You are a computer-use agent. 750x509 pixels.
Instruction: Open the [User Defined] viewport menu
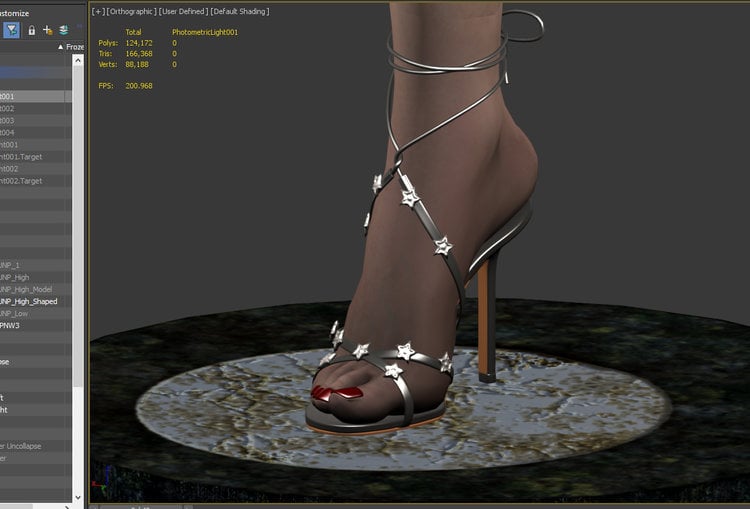183,11
